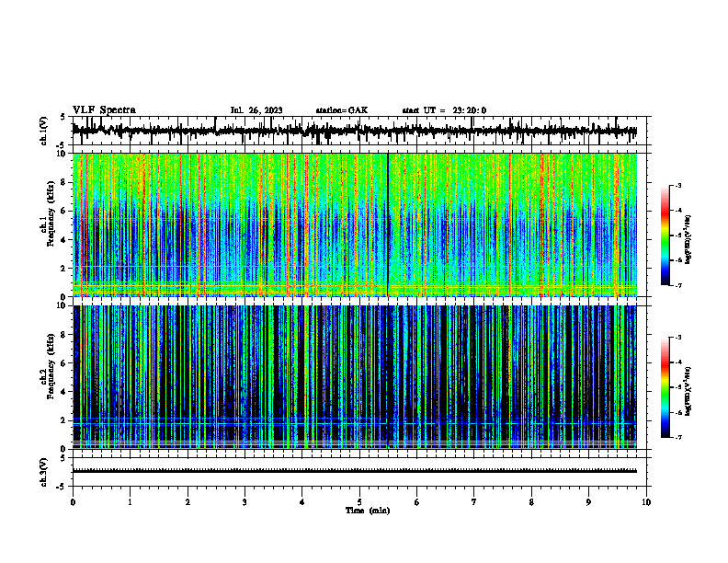Click the ch.2 frequency axis "4" tick label
Screen dimensions: 728x563
pyautogui.click(x=64, y=392)
